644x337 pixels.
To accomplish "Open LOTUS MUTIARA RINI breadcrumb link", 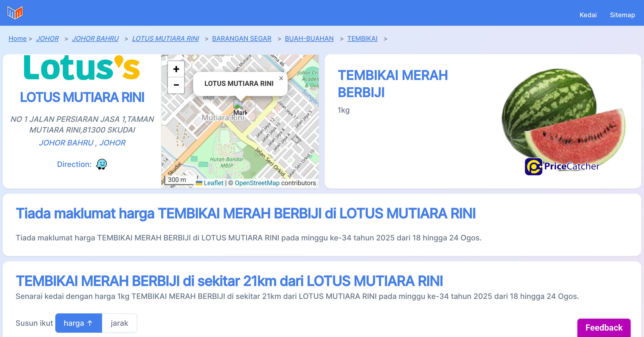I will (165, 39).
